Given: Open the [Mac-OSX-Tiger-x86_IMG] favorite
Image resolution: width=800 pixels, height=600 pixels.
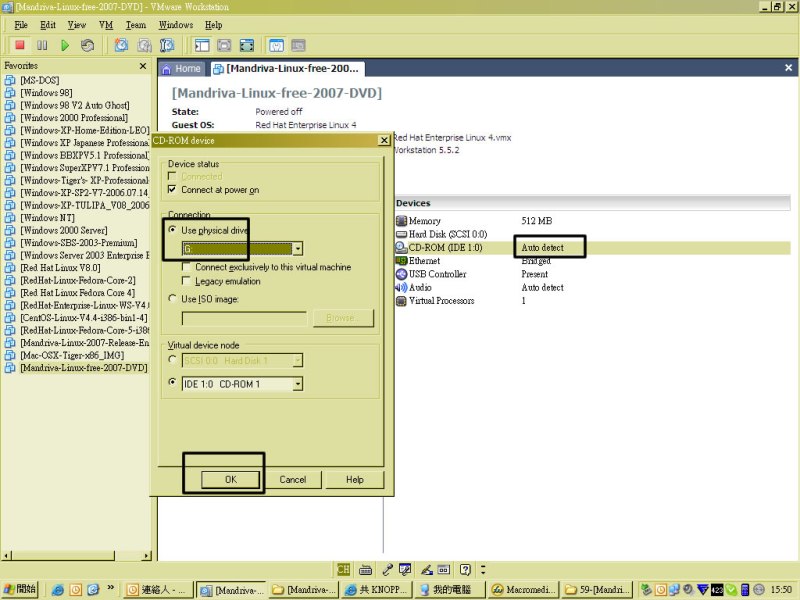Looking at the screenshot, I should [x=72, y=355].
